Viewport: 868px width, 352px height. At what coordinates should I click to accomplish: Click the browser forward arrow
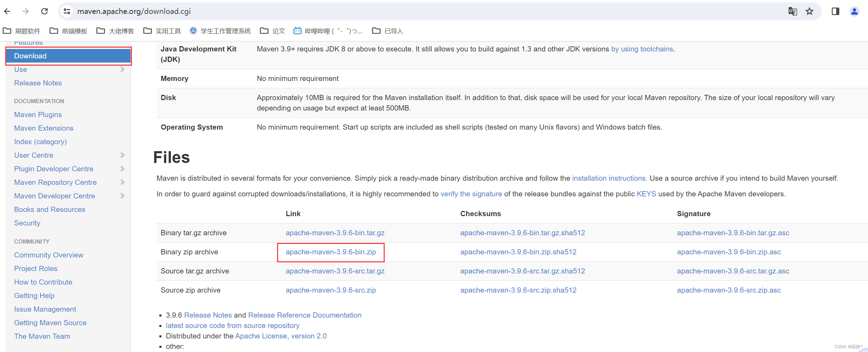click(x=26, y=11)
